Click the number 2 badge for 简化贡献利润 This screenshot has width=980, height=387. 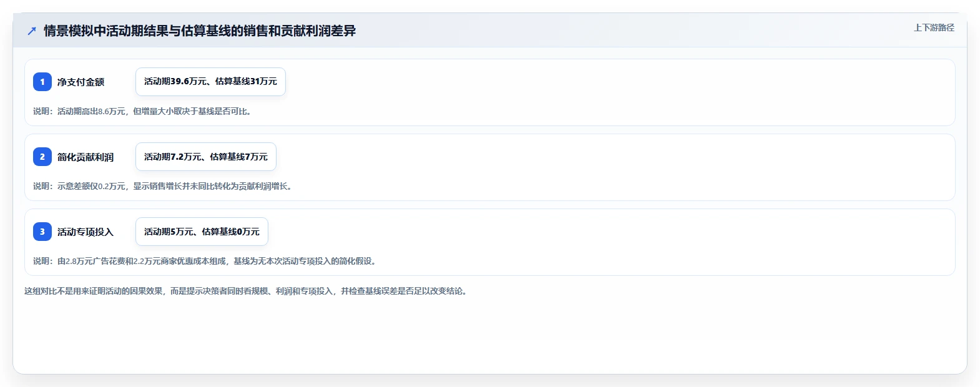[42, 157]
